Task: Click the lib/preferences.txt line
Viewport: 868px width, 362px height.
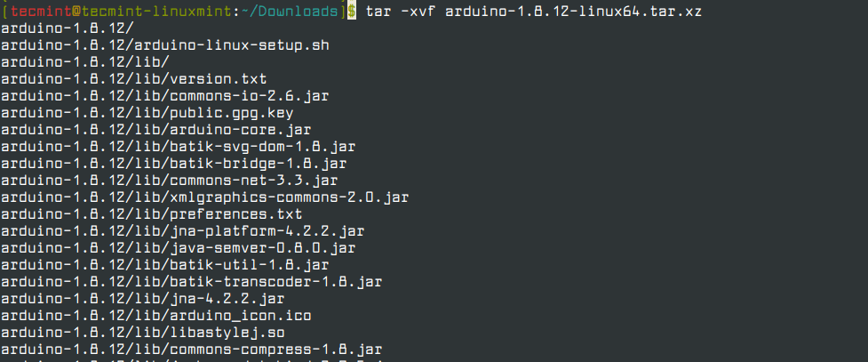Action: point(152,214)
